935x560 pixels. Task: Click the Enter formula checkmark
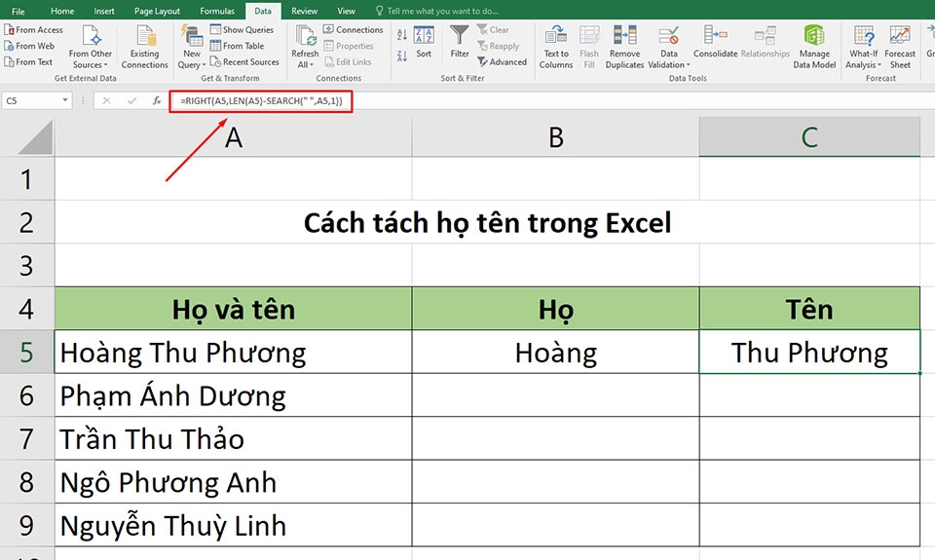(x=131, y=100)
